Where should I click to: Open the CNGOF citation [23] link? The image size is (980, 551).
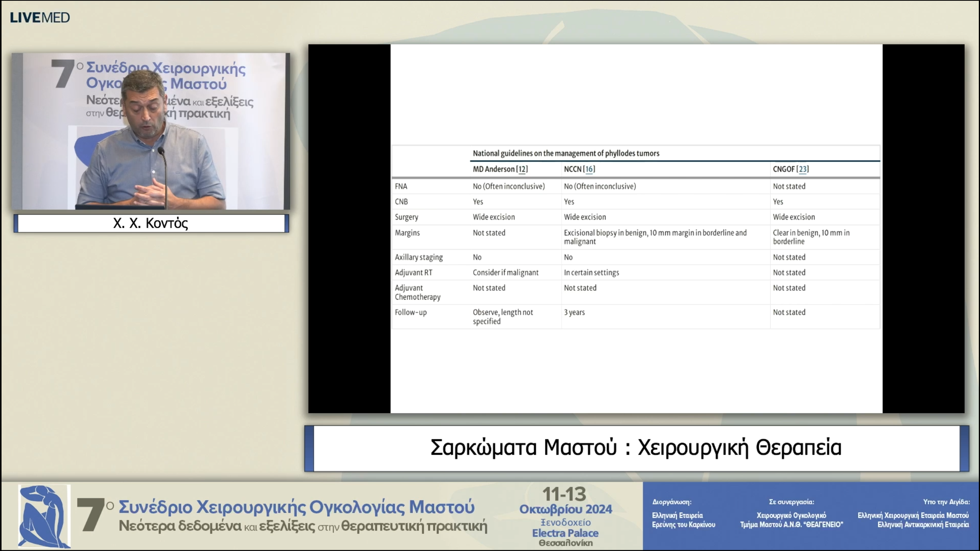(x=803, y=170)
